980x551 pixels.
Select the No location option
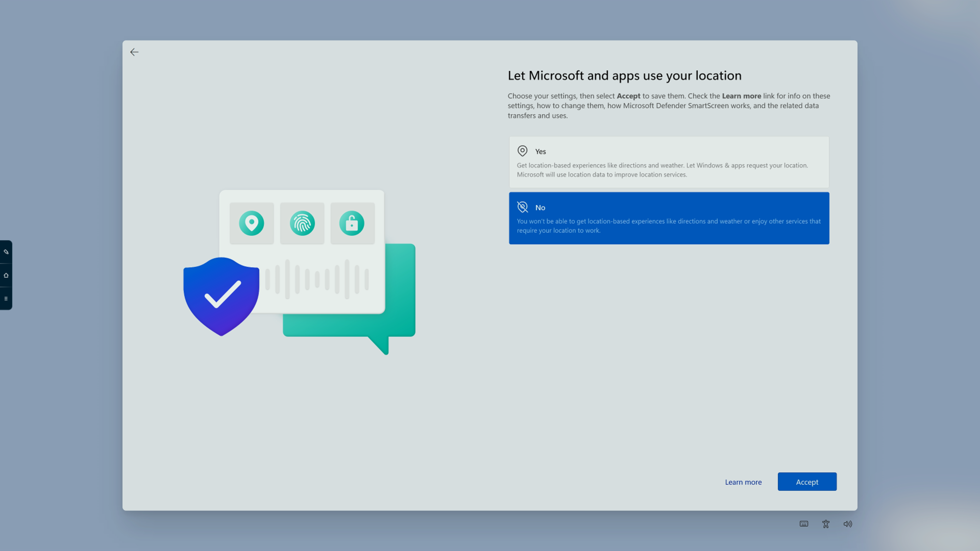coord(669,218)
